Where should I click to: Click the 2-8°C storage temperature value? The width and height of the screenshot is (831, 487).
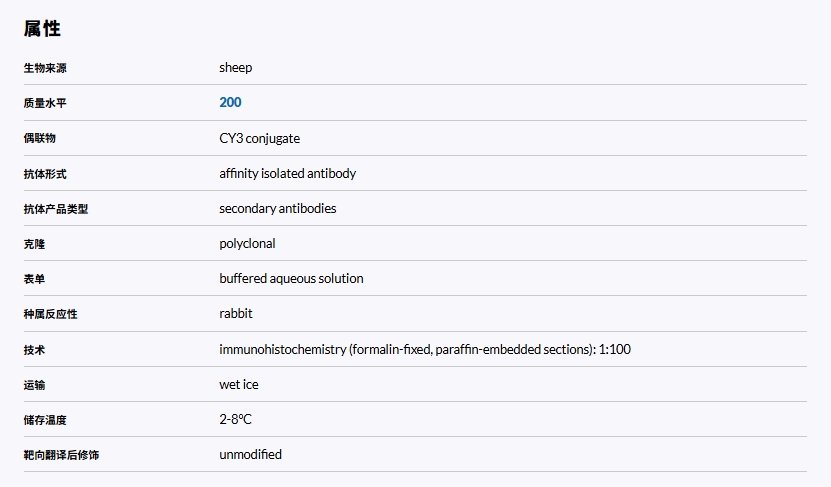click(235, 419)
